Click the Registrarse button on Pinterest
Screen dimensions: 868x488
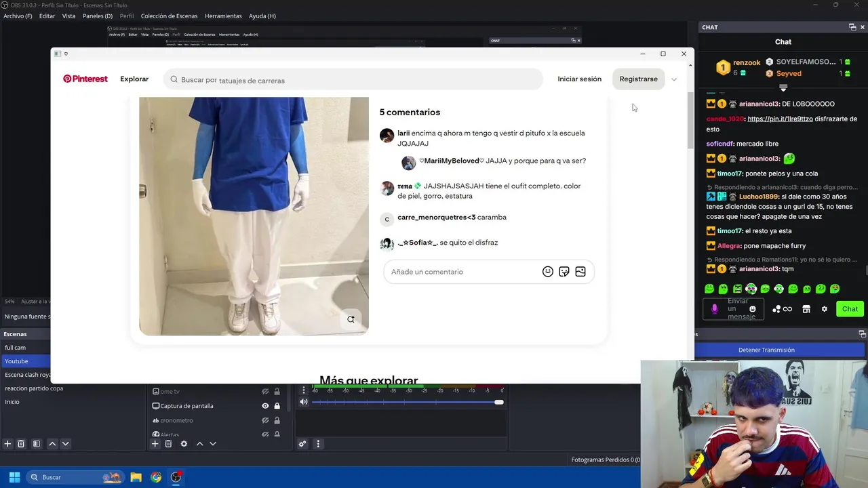[x=639, y=79]
